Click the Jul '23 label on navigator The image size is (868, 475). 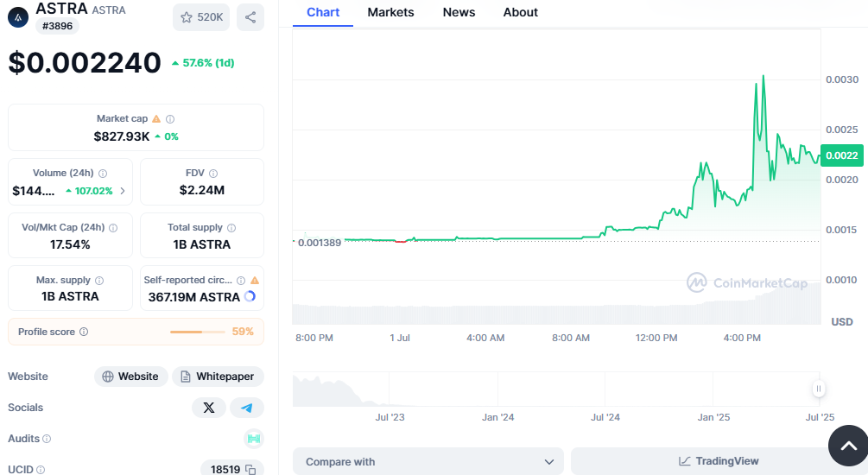click(390, 417)
